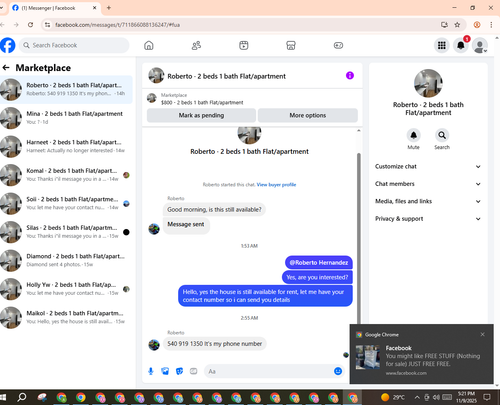Open Silas conversation in the chat list
The height and width of the screenshot is (405, 500).
pyautogui.click(x=66, y=232)
